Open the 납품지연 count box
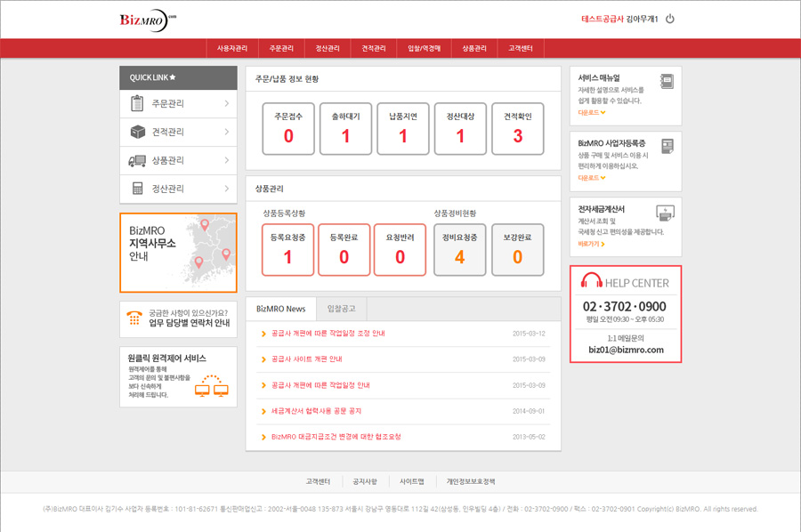This screenshot has width=801, height=532. coord(403,129)
